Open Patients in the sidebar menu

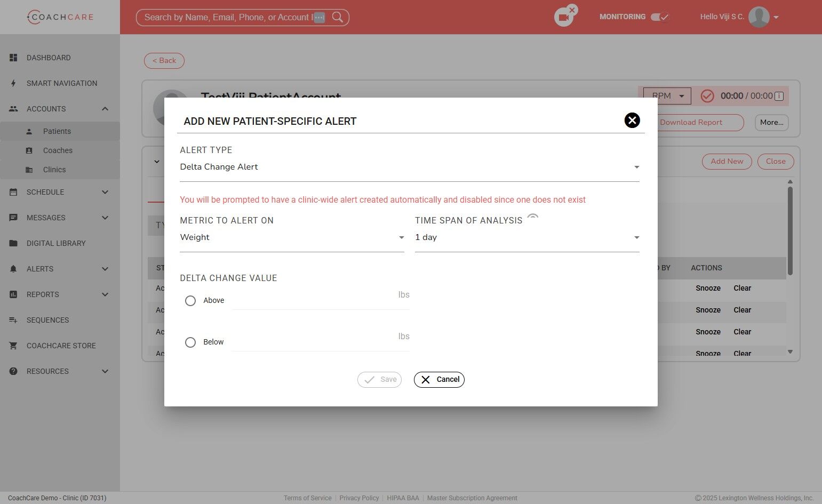[x=57, y=131]
